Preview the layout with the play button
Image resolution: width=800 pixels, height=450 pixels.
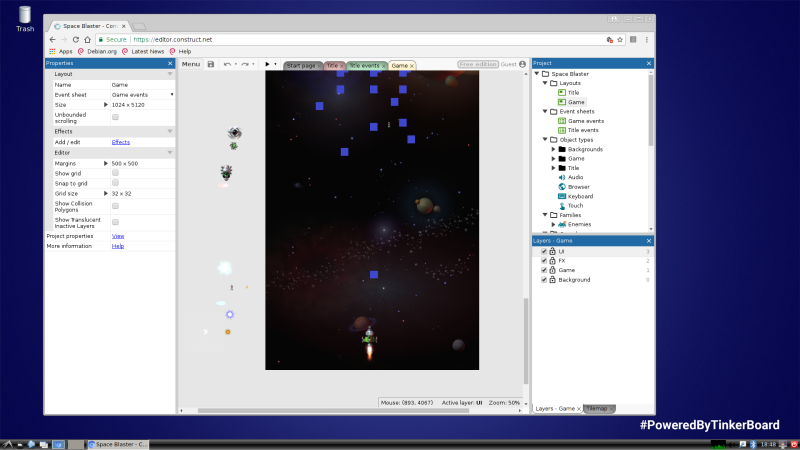pos(267,64)
